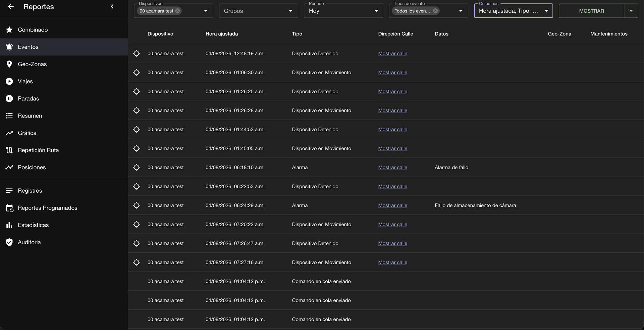Click the Mantenimientos column header
Viewport: 644px width, 330px height.
point(609,34)
